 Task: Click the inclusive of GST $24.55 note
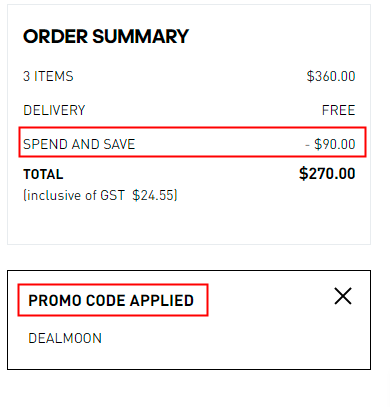click(100, 195)
